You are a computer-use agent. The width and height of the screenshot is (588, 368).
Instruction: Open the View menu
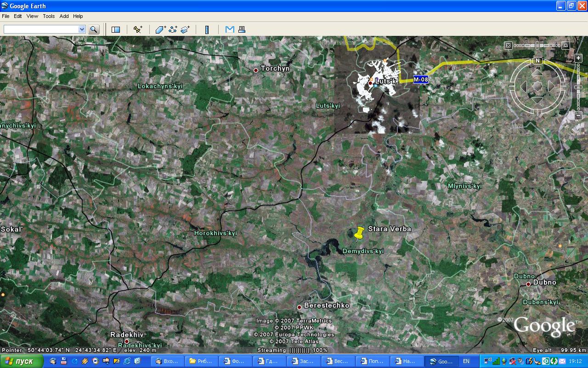click(32, 16)
